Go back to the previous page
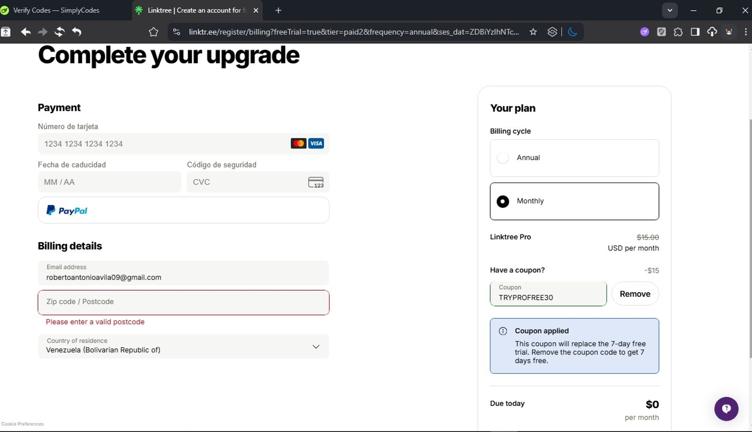The height and width of the screenshot is (432, 752). click(26, 32)
